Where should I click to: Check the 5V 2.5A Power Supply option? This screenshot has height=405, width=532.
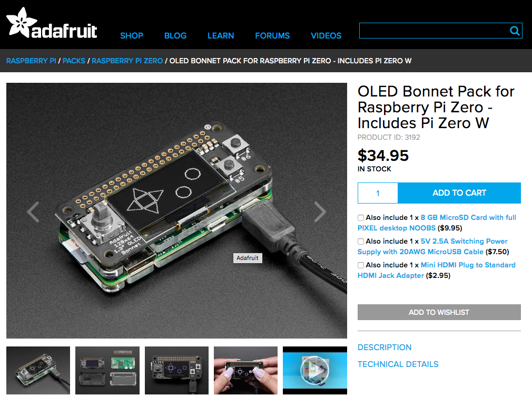coord(361,242)
